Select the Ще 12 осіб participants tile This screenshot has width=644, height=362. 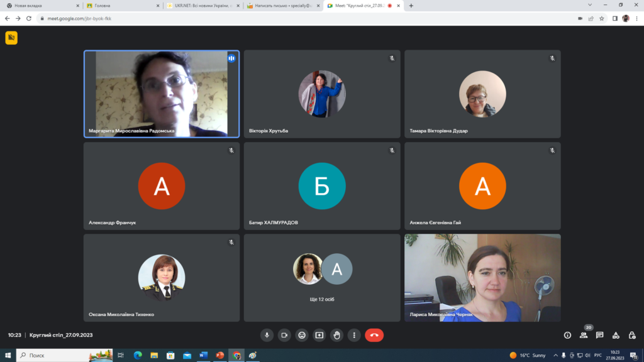click(322, 277)
